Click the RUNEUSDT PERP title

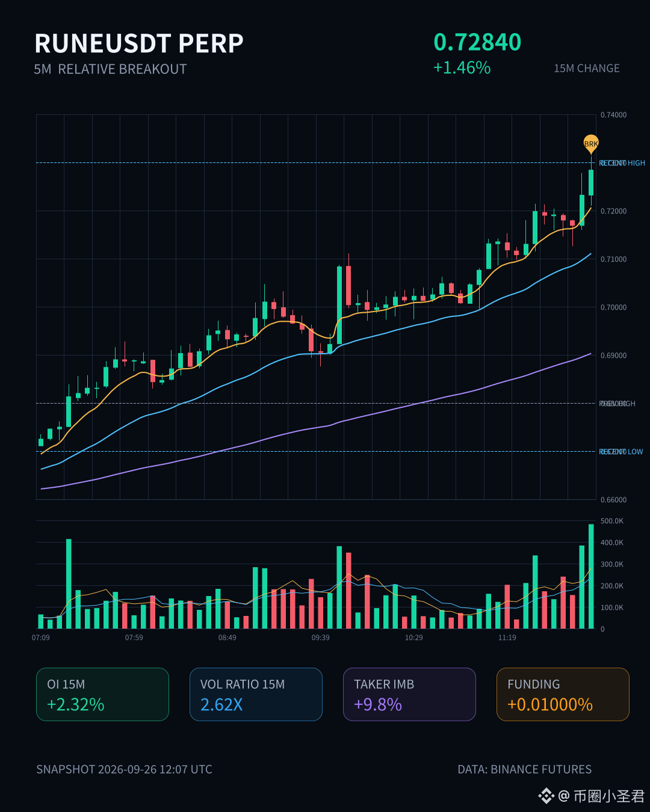(x=139, y=43)
